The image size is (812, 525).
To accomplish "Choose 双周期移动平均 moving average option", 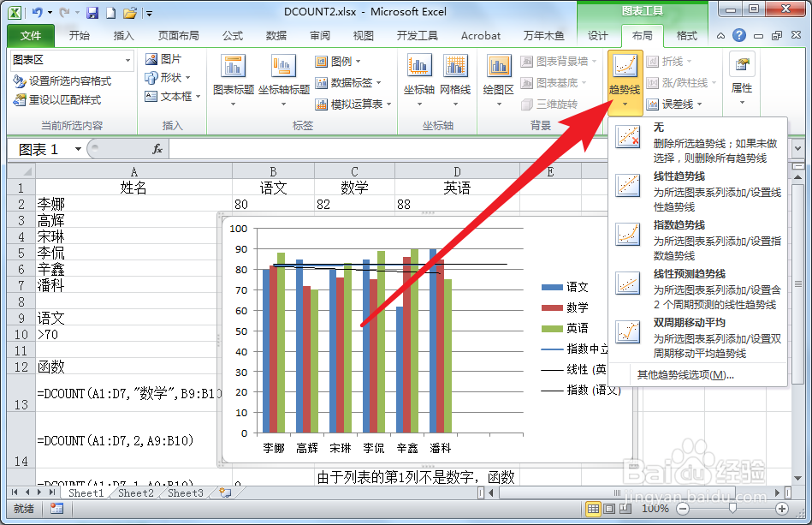I will (x=697, y=338).
